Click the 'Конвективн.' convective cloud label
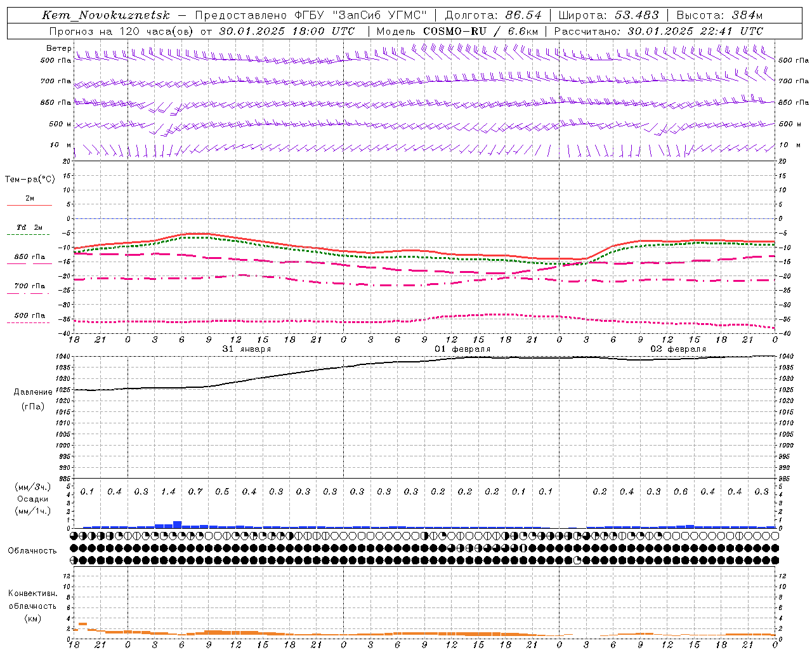Viewport: 812px width, 650px height. [x=32, y=594]
